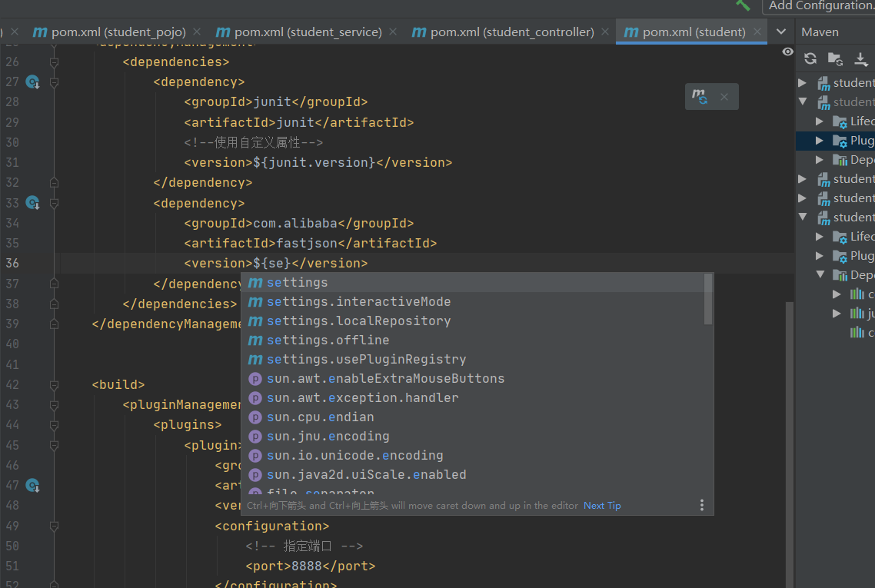Click the Add Configuration button
The height and width of the screenshot is (588, 875).
click(820, 5)
